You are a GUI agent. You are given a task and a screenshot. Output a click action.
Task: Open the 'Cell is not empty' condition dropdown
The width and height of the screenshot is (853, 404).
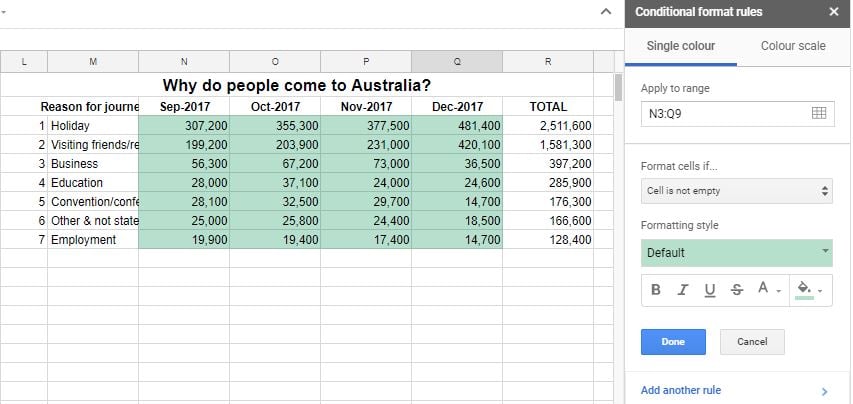[737, 191]
